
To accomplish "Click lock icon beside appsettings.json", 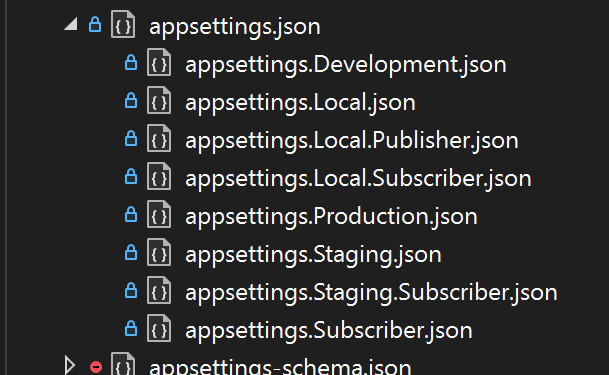I will click(95, 24).
